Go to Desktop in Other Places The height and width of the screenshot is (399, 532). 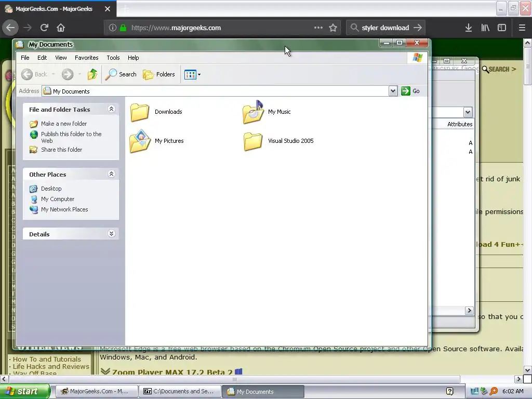tap(51, 189)
